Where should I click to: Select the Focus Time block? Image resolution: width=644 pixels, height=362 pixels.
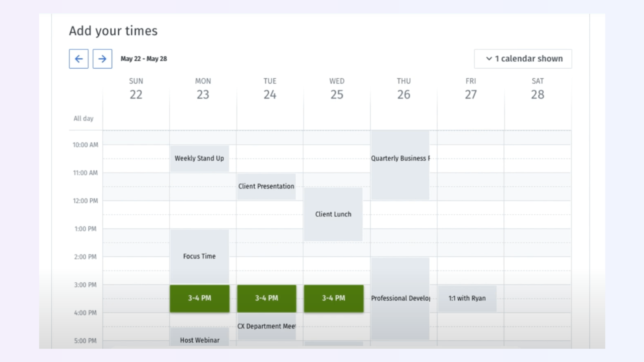coord(199,256)
